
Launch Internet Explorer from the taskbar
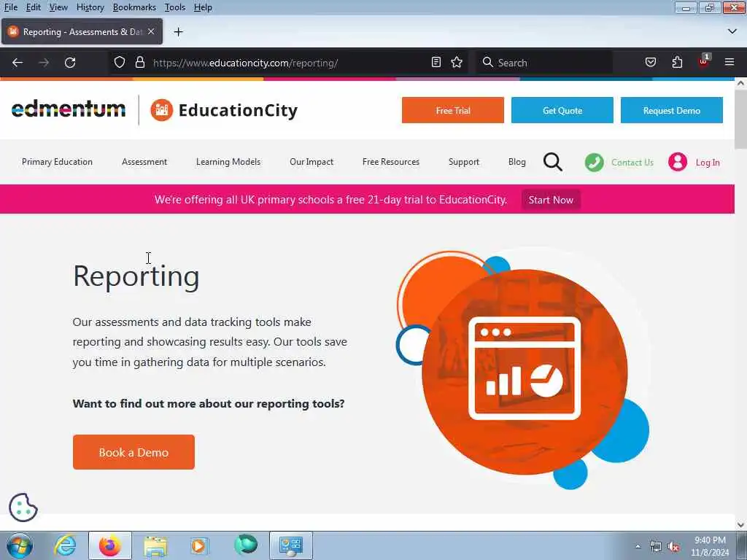[x=65, y=545]
